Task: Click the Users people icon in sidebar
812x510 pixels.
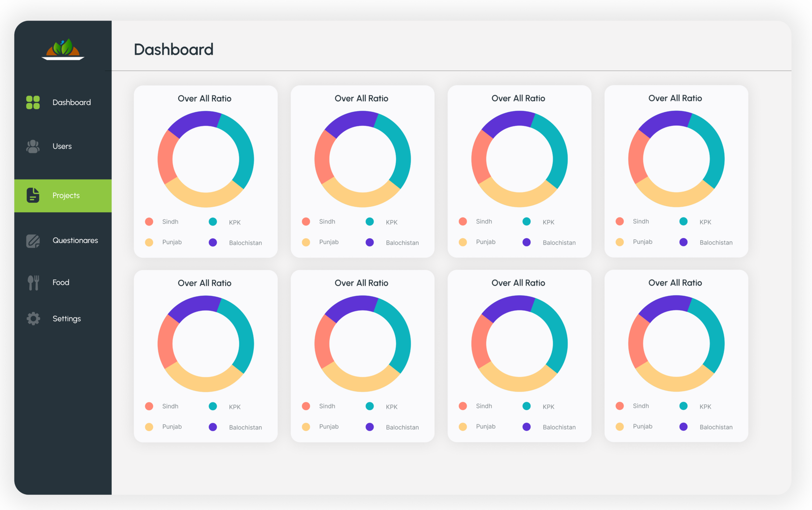Action: [x=33, y=146]
